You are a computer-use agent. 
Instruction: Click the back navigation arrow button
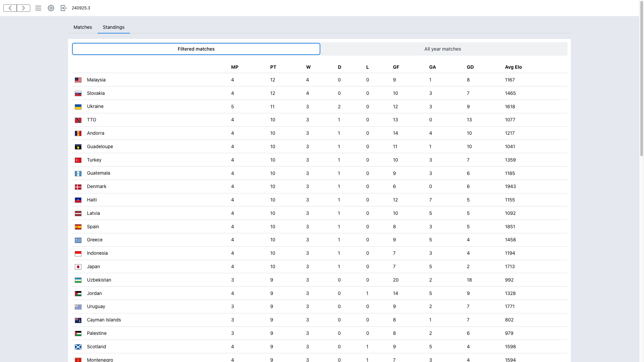[10, 8]
